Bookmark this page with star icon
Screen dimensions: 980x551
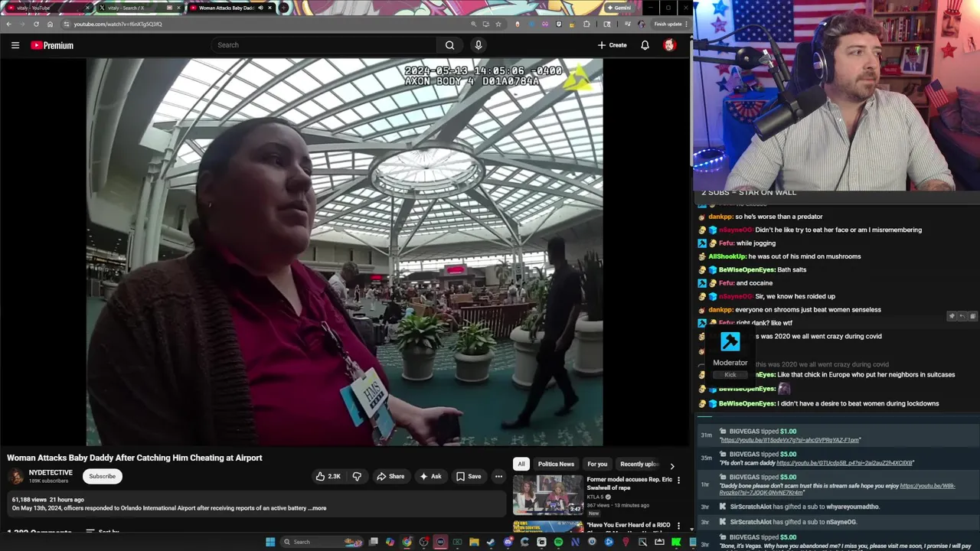click(498, 24)
